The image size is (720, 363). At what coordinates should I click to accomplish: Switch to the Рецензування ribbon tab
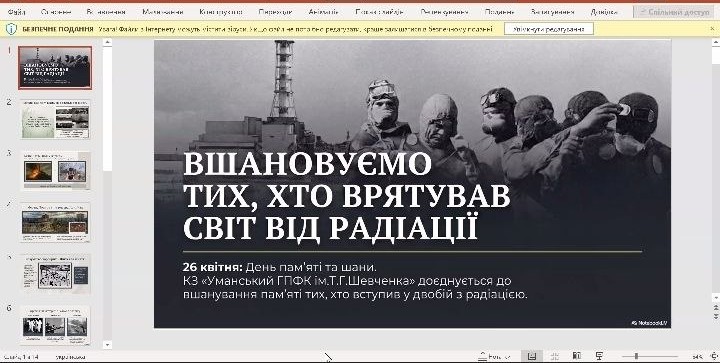tap(444, 12)
